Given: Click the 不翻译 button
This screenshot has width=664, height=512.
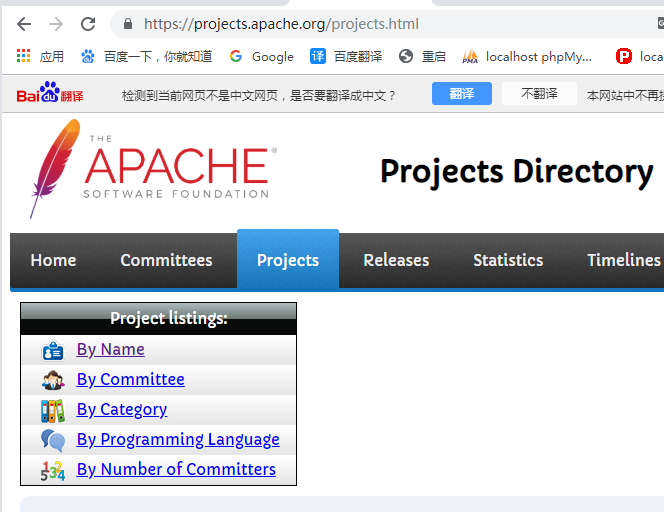Looking at the screenshot, I should (539, 94).
